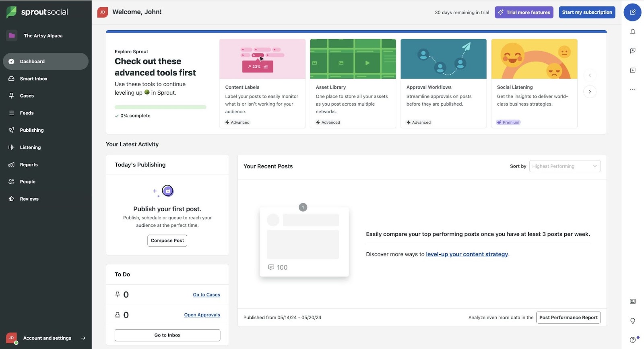Select Cases in the sidebar

tap(45, 96)
